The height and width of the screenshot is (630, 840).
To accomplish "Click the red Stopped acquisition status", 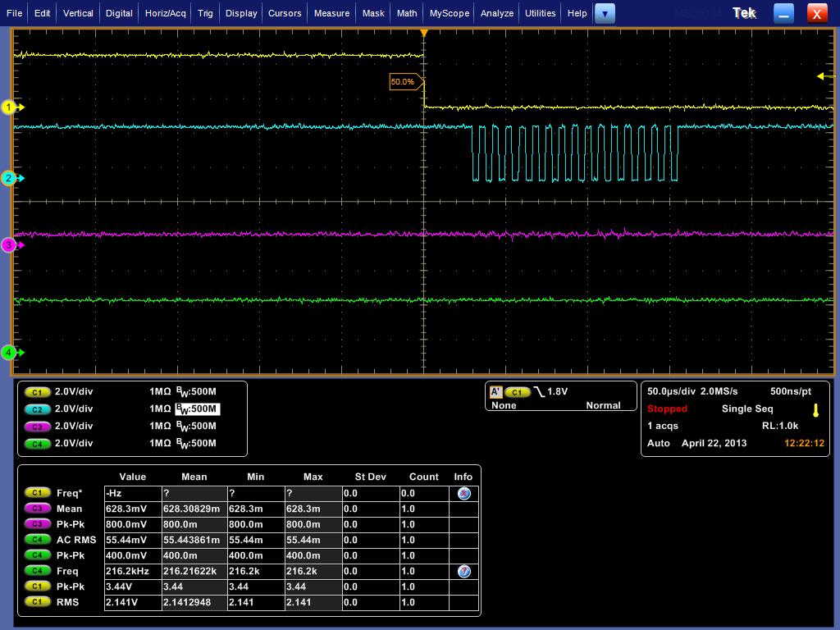I will coord(667,409).
